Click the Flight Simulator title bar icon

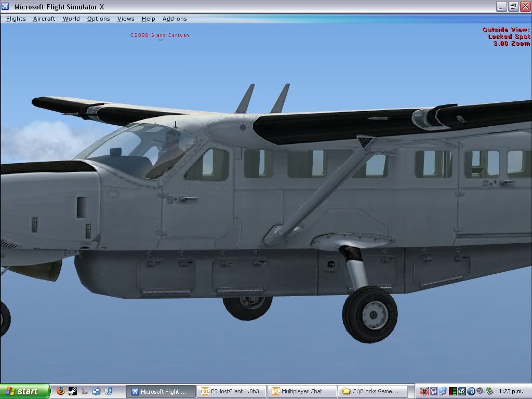pyautogui.click(x=6, y=7)
